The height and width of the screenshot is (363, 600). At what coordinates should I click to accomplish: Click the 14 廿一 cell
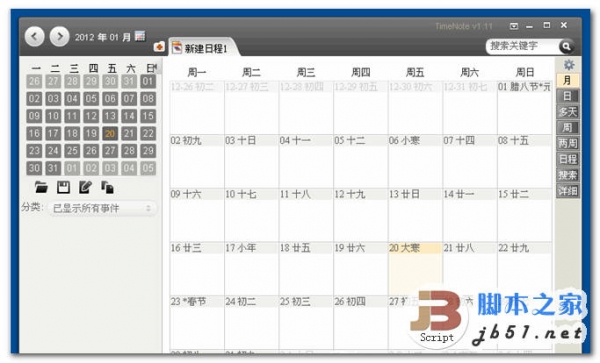(470, 214)
